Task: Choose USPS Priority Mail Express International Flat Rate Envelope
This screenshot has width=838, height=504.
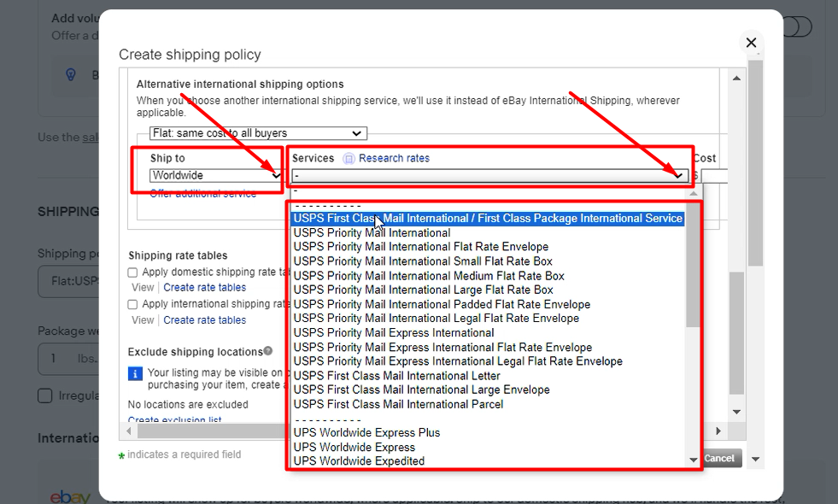Action: click(x=442, y=347)
